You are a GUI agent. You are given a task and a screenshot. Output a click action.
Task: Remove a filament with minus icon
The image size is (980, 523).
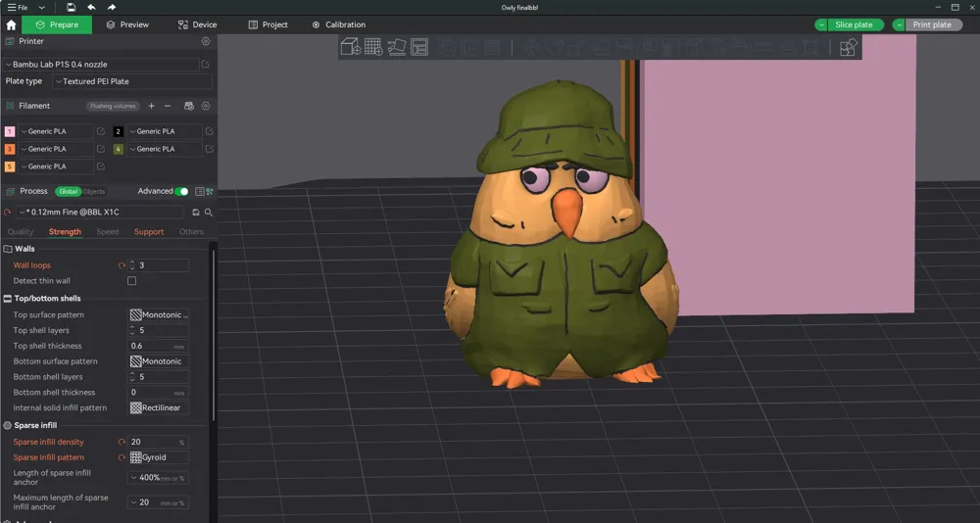168,106
